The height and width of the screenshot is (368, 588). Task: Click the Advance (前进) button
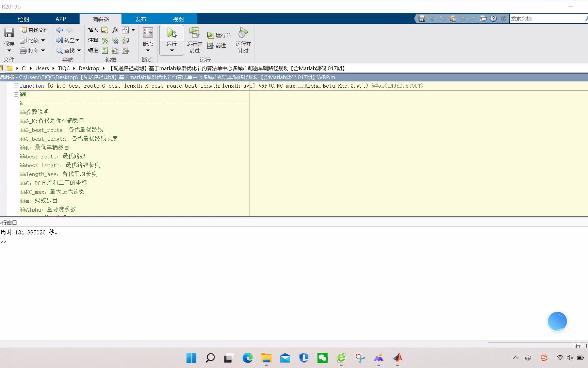click(217, 45)
